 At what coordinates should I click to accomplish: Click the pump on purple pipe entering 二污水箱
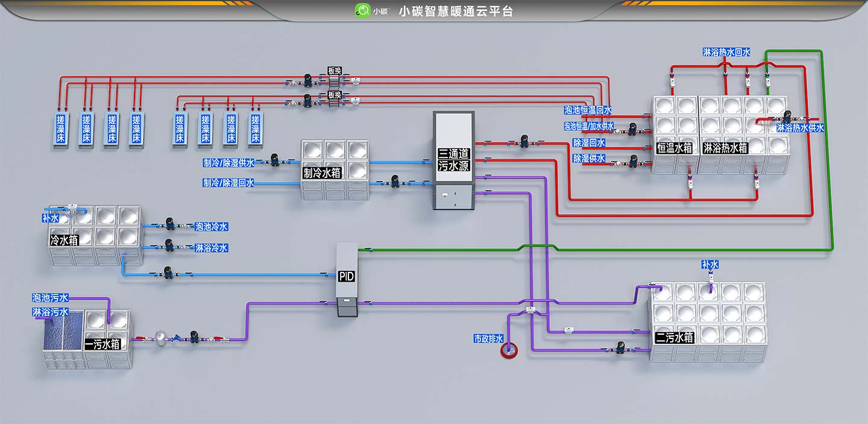620,348
